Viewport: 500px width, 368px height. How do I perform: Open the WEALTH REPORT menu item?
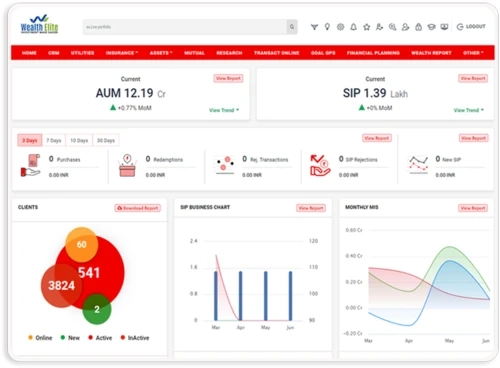click(431, 53)
